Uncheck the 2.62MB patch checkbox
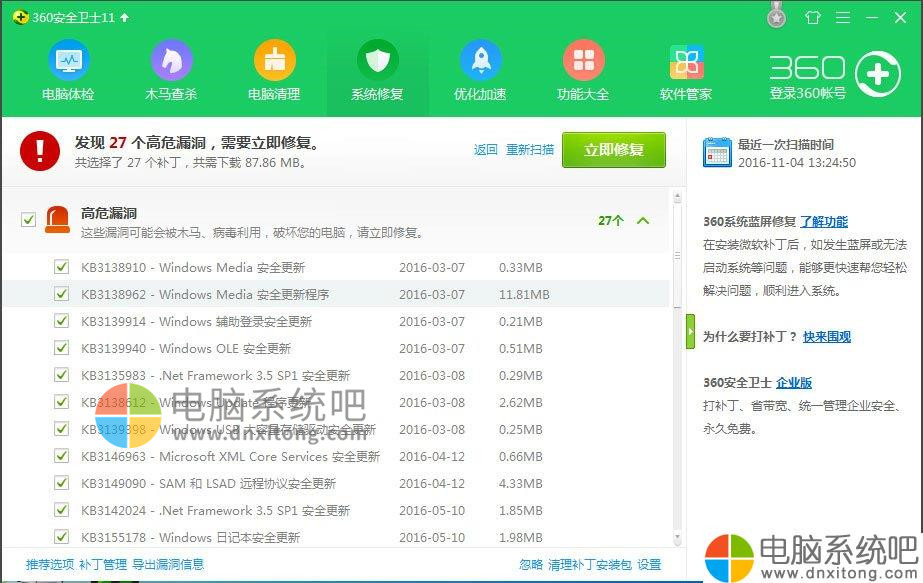 point(61,402)
